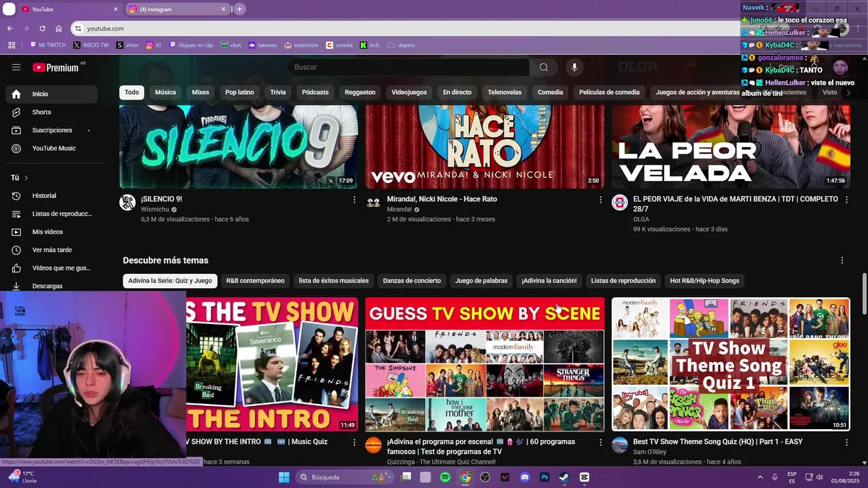Select the Pop latino filter chip
The height and width of the screenshot is (488, 868).
pos(239,92)
